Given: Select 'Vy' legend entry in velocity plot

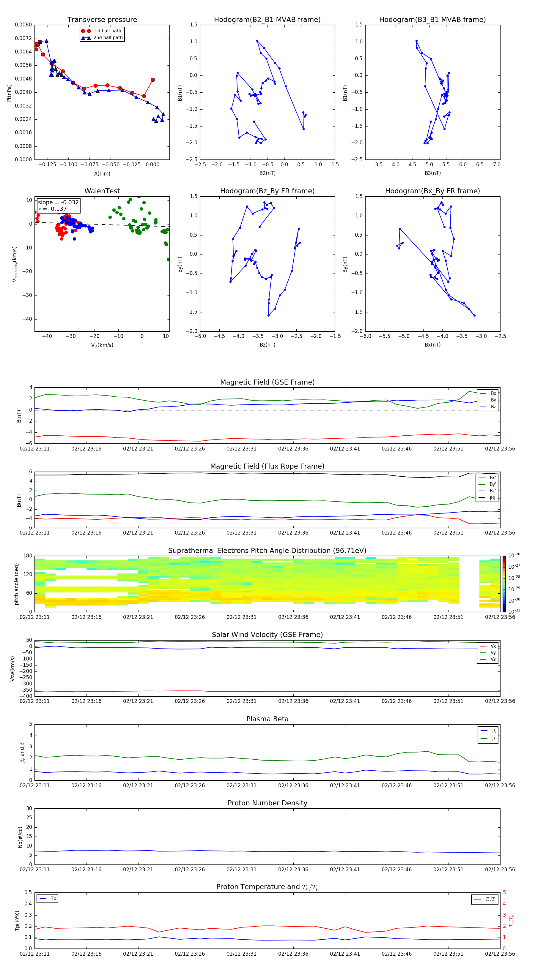Looking at the screenshot, I should pyautogui.click(x=488, y=652).
